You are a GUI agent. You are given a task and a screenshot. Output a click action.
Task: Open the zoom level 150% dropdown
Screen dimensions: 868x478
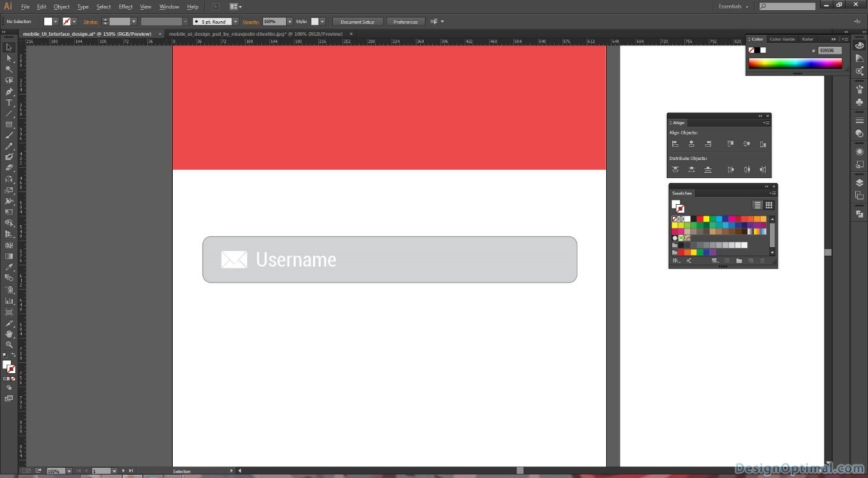[x=68, y=471]
